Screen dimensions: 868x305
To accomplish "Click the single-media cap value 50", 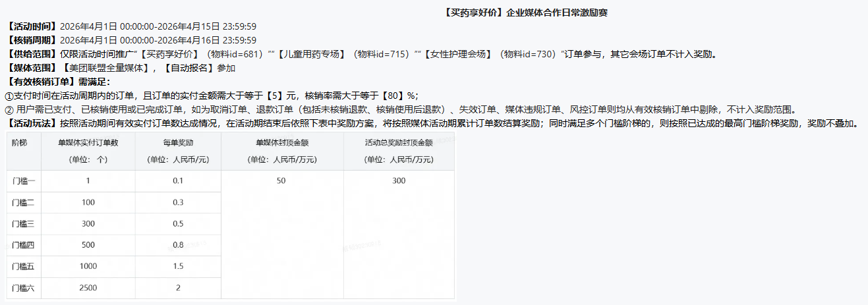I will (x=281, y=181).
